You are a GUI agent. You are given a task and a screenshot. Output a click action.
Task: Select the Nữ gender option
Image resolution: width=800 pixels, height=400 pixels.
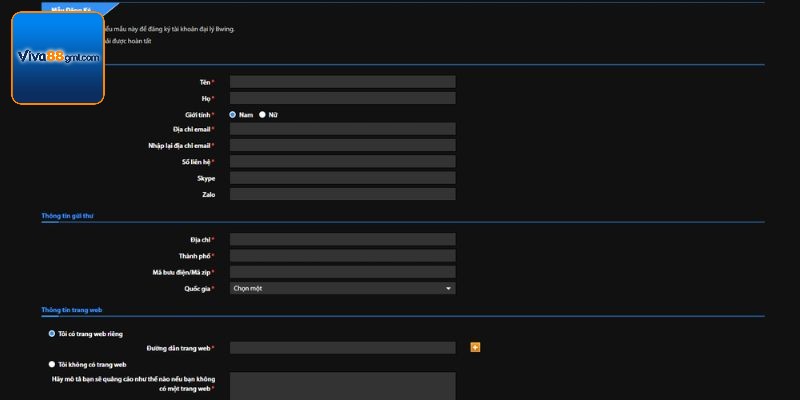[x=262, y=114]
